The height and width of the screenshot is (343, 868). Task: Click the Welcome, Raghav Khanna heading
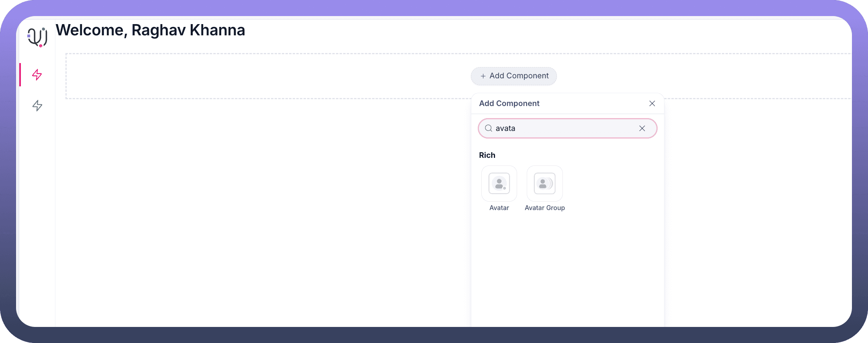(150, 30)
